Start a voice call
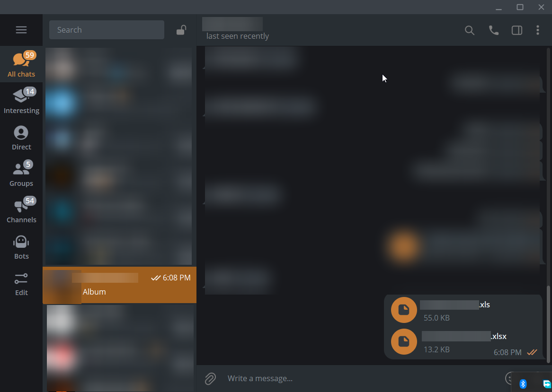This screenshot has width=552, height=392. point(494,31)
